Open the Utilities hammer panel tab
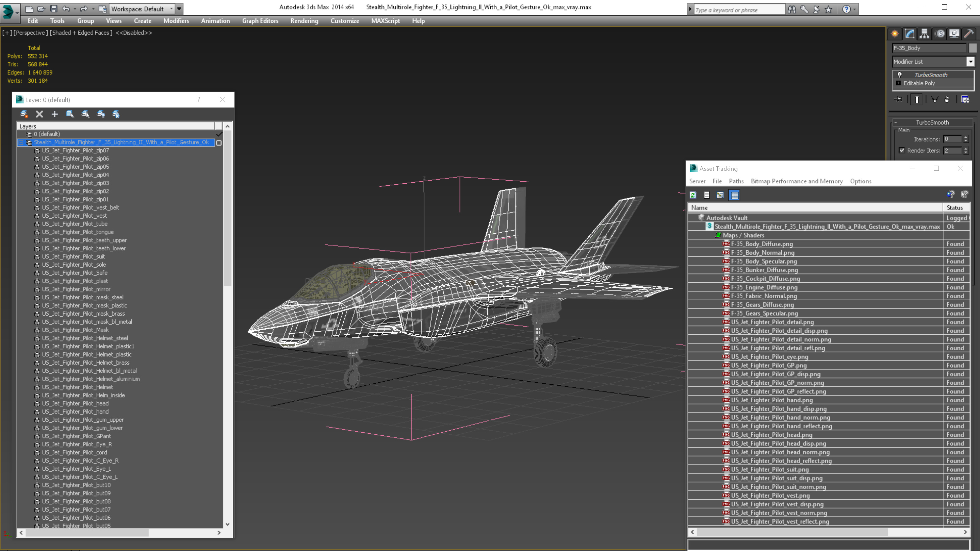The width and height of the screenshot is (980, 551). coord(969,33)
